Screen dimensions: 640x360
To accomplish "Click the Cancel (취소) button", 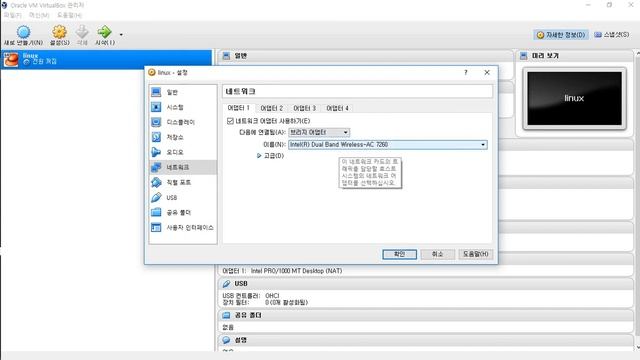I will (438, 254).
